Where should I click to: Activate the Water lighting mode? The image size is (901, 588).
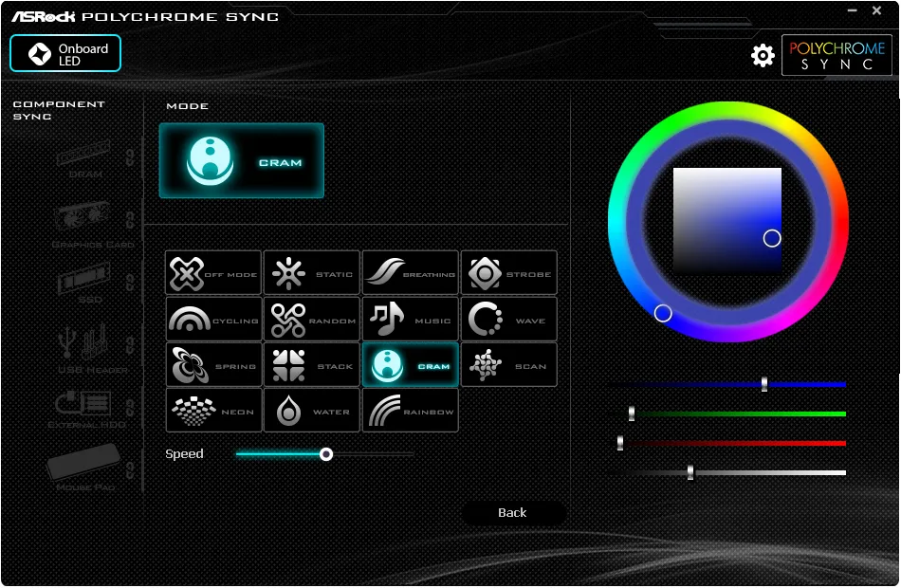[312, 411]
